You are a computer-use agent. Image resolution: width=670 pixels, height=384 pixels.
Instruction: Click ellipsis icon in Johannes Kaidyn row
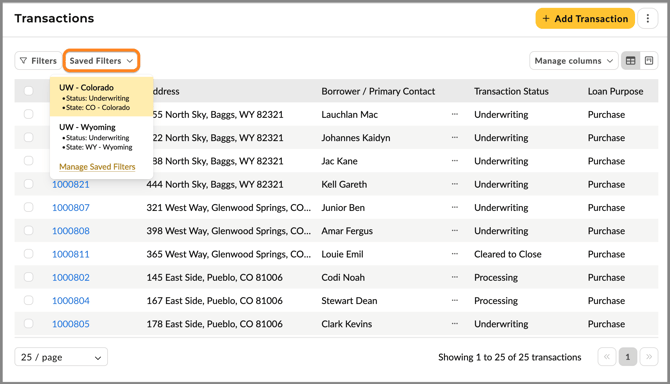[455, 138]
